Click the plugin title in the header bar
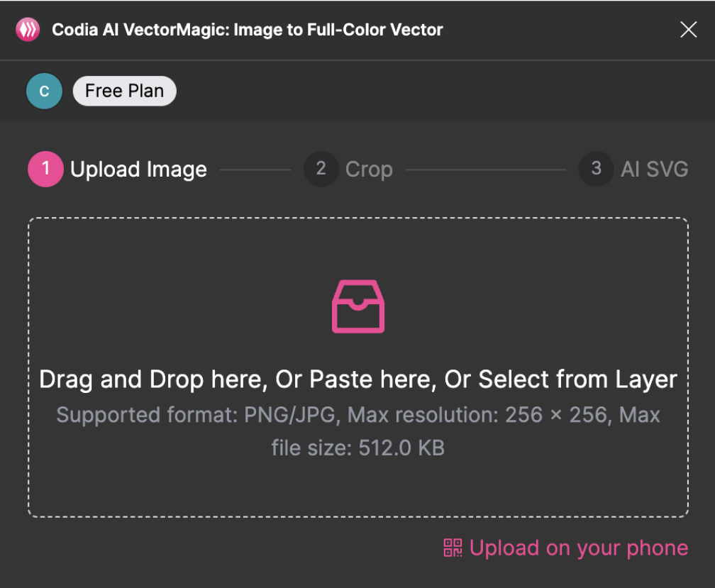715x588 pixels. [248, 29]
